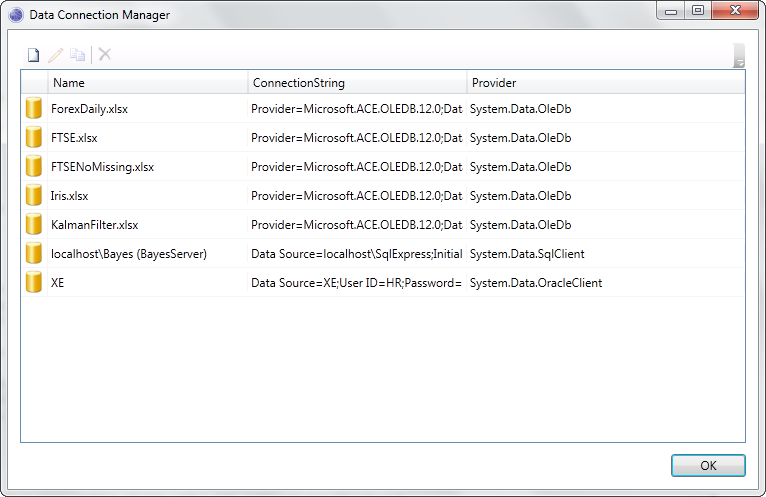Click the Data Source=XE connection string
The height and width of the screenshot is (497, 766).
(356, 282)
